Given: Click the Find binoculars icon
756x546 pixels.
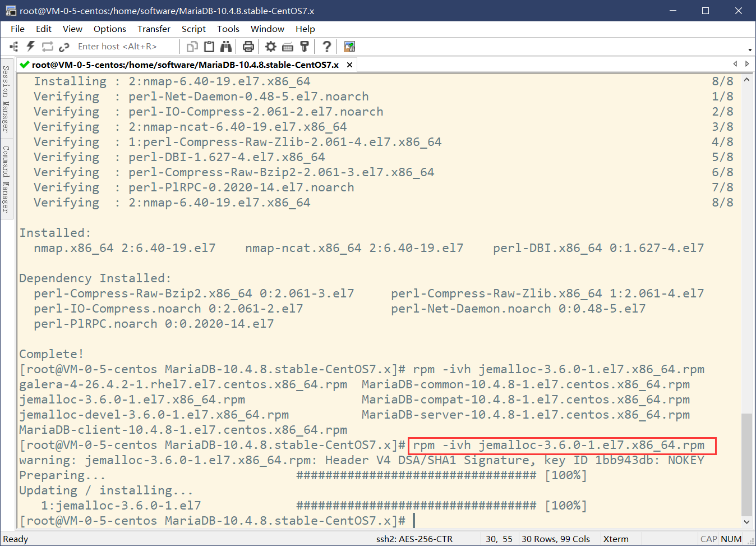Looking at the screenshot, I should [226, 47].
